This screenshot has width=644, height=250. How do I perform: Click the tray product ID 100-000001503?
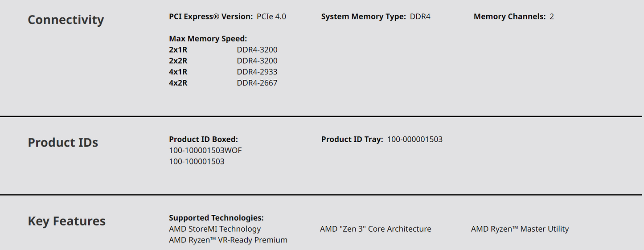[x=414, y=139]
